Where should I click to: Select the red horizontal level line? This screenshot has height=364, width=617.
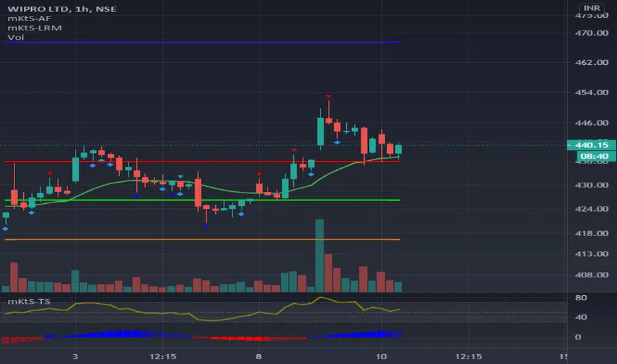[x=203, y=161]
